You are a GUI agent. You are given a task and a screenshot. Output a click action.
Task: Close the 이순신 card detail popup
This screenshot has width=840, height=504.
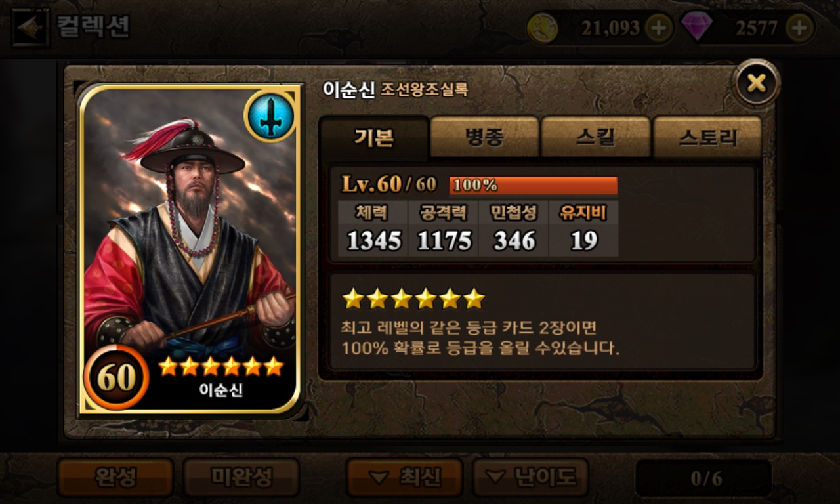pos(757,83)
